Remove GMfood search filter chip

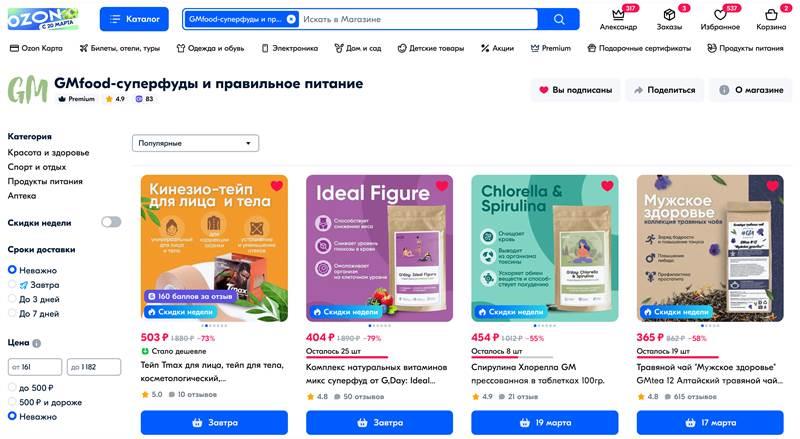coord(291,19)
